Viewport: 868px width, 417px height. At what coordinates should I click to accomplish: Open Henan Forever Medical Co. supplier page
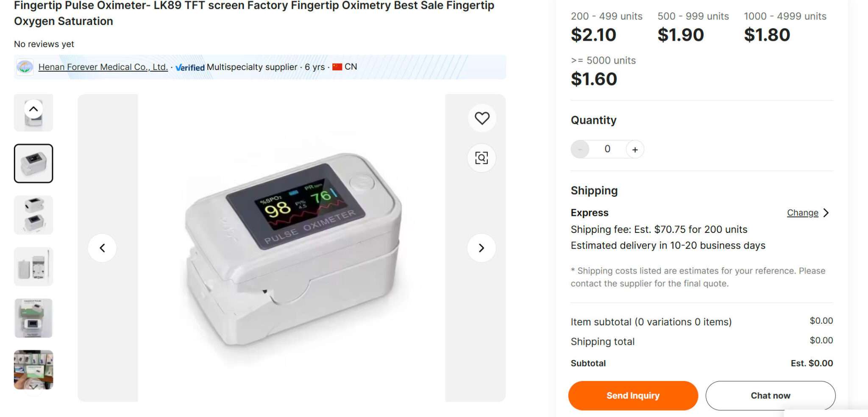click(x=103, y=67)
